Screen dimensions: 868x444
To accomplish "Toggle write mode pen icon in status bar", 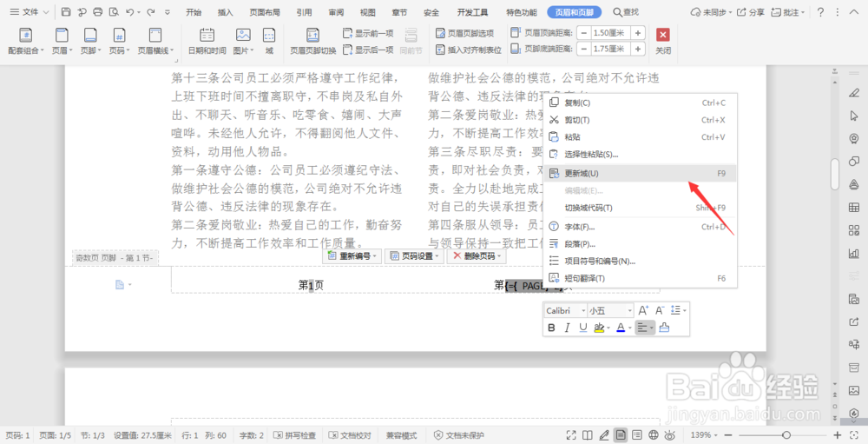I will 604,435.
